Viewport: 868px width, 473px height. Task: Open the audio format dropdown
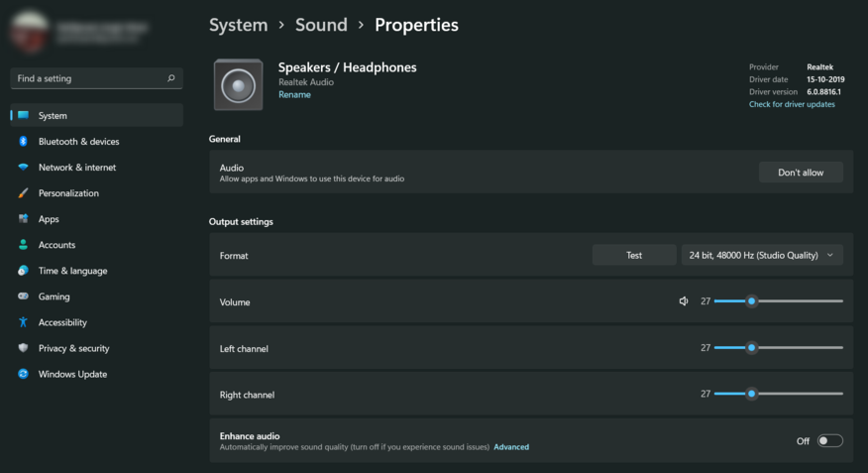point(762,256)
